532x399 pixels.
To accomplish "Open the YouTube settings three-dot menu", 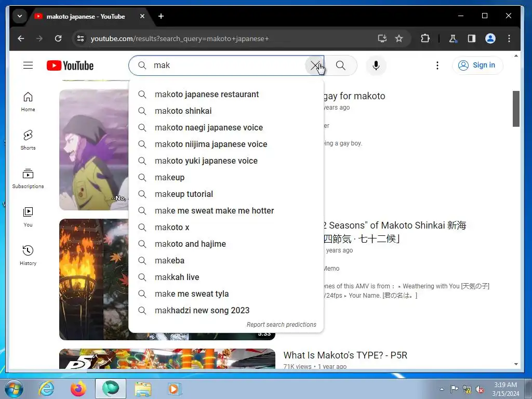I will (437, 65).
